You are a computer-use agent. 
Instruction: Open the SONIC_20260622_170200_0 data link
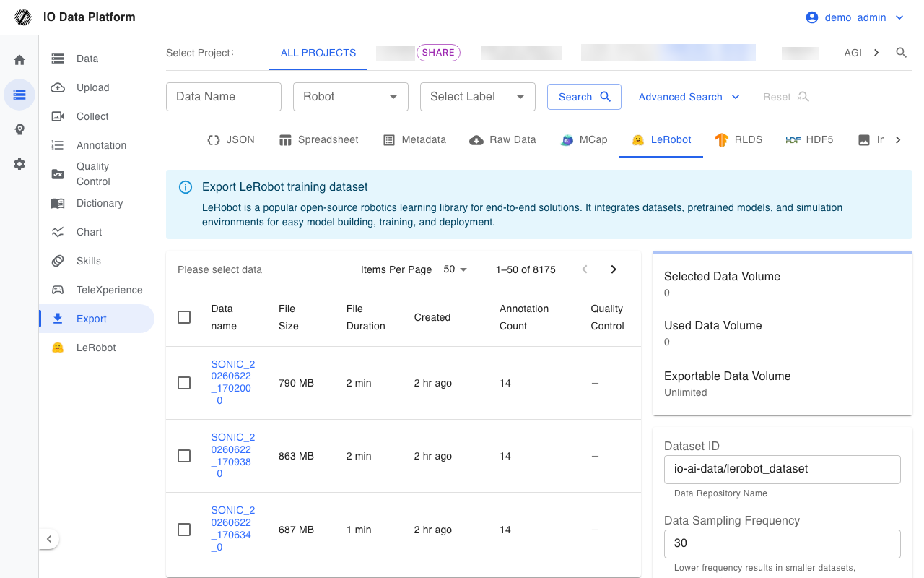(232, 382)
